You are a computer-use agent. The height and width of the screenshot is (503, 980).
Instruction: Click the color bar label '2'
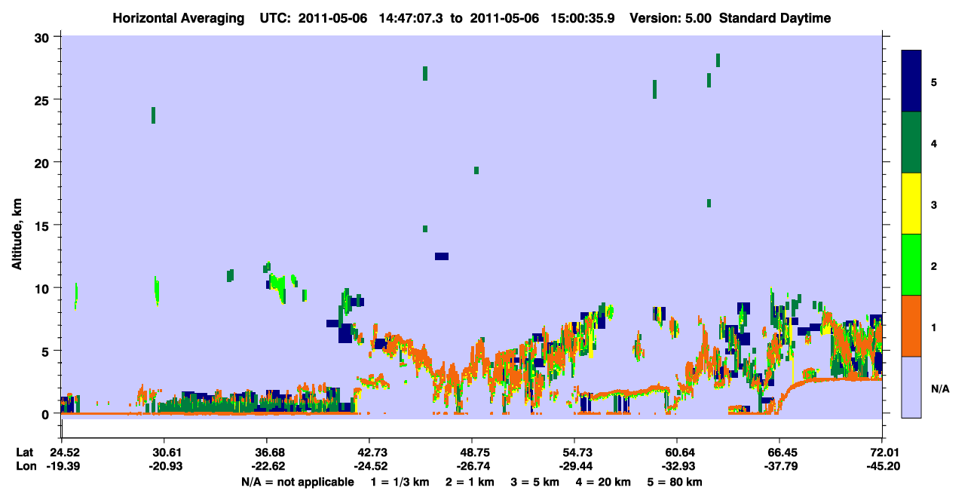(933, 265)
